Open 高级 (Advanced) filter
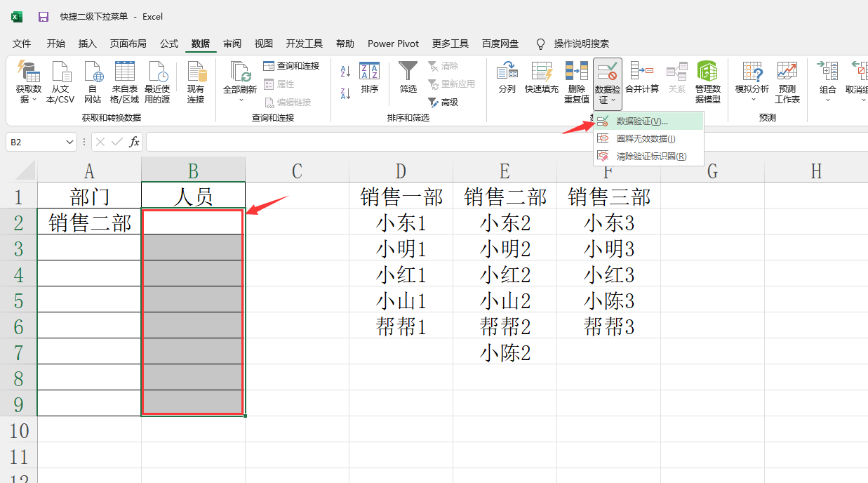868x483 pixels. point(443,102)
